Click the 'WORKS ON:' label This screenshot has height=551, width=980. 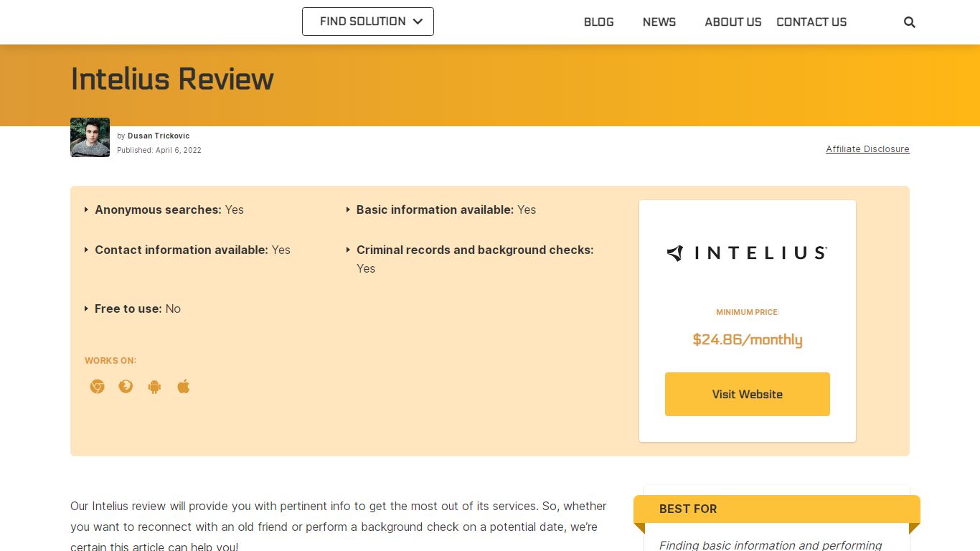(110, 361)
